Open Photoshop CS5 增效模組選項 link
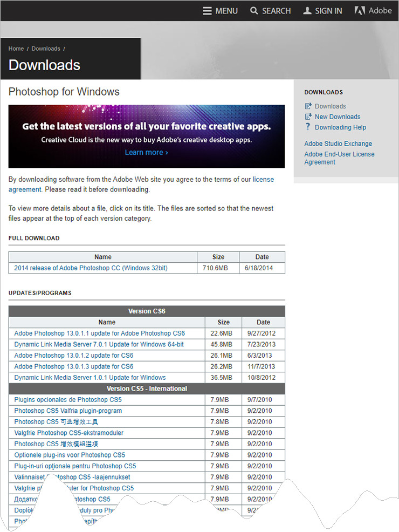 (x=56, y=444)
